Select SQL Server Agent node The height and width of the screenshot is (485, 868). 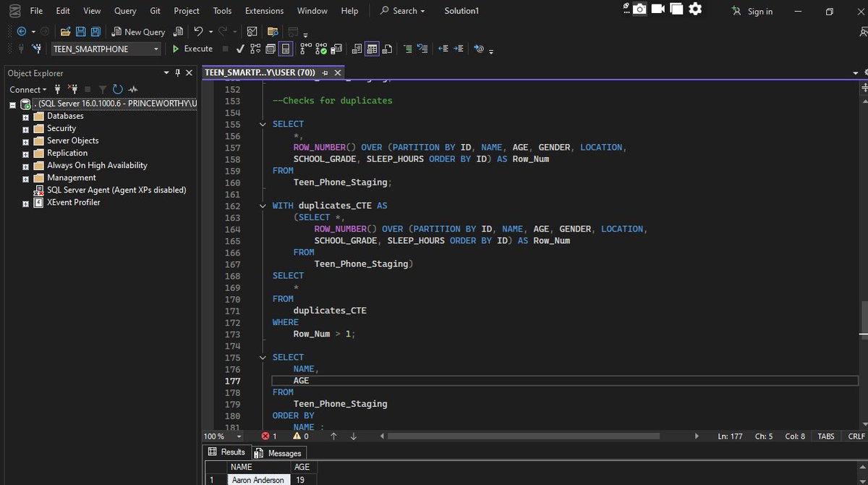coord(116,190)
